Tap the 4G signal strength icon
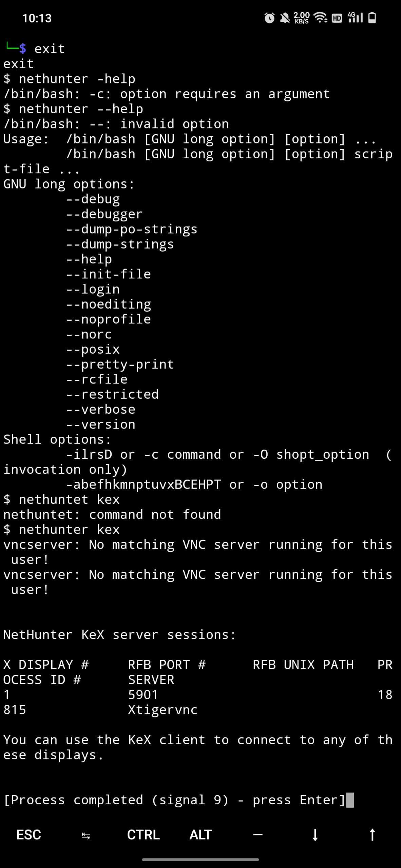Viewport: 401px width, 868px height. [x=355, y=18]
